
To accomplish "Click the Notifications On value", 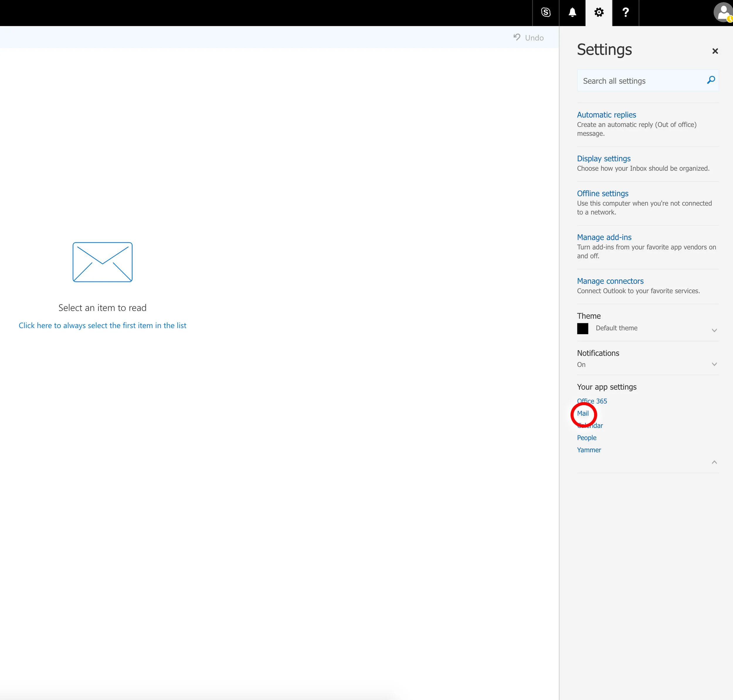I will 581,365.
